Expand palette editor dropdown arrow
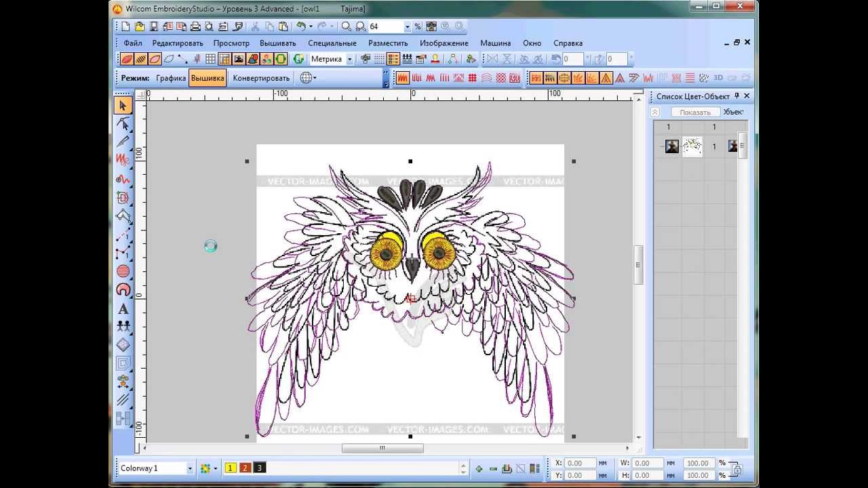The width and height of the screenshot is (868, 488). 215,468
